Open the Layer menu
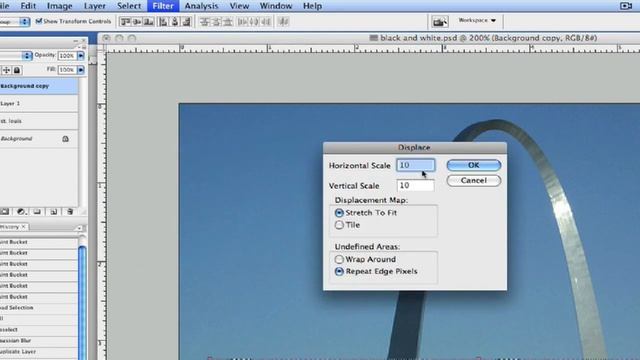This screenshot has height=360, width=640. point(95,6)
